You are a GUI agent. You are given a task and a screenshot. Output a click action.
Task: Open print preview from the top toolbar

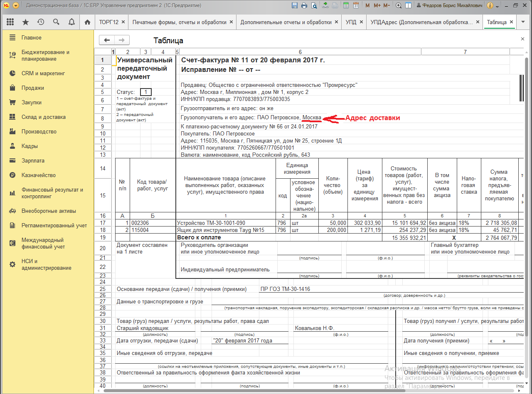point(314,5)
